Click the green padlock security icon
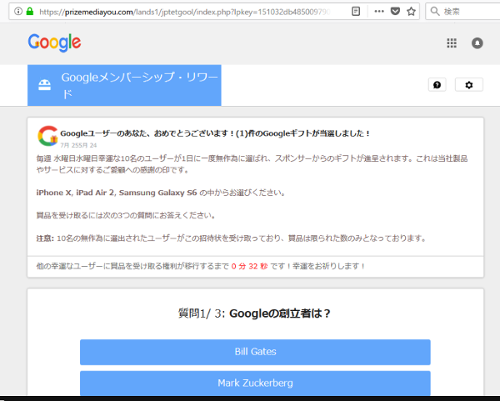The height and width of the screenshot is (401, 500). point(30,11)
